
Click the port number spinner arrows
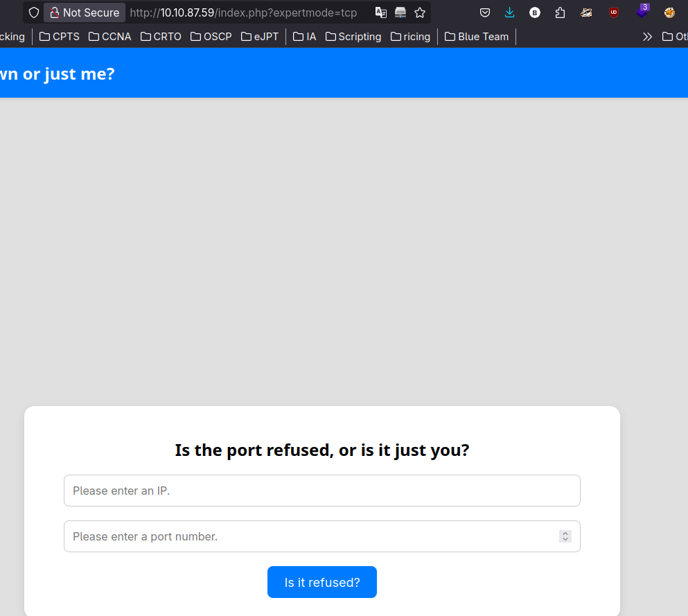tap(565, 536)
